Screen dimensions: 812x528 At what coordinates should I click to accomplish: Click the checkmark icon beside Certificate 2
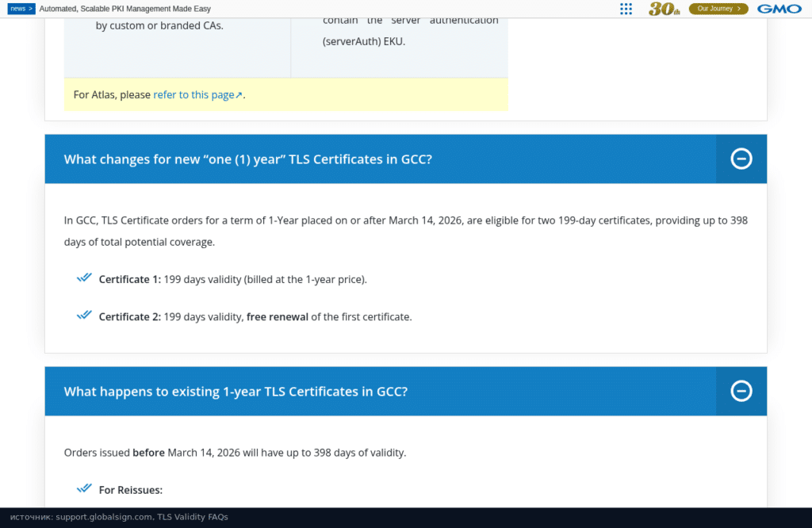pyautogui.click(x=84, y=316)
